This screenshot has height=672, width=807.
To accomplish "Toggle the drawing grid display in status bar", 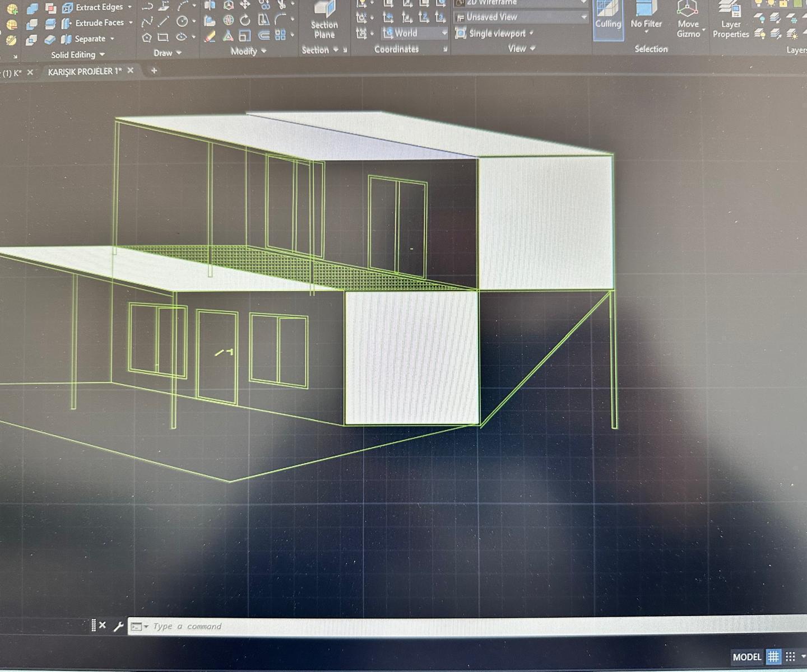I will 773,657.
